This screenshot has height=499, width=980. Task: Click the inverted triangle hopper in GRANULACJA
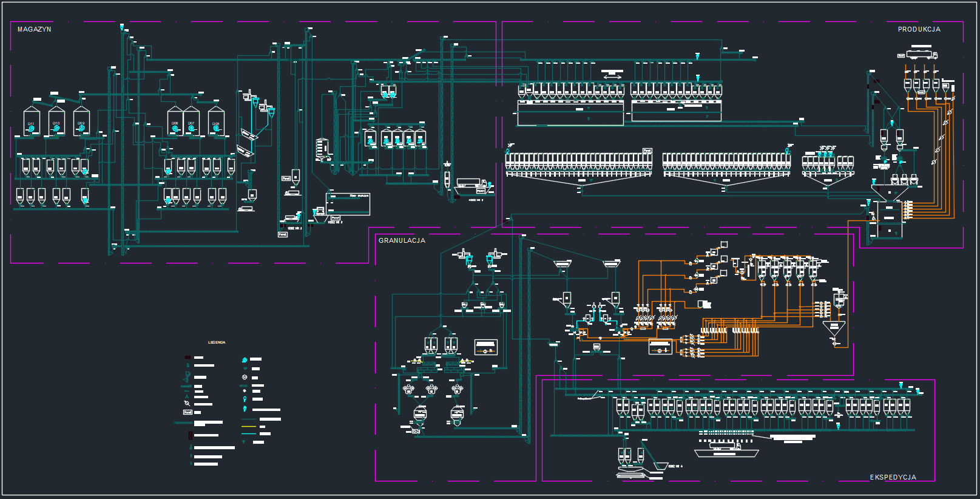click(x=834, y=328)
